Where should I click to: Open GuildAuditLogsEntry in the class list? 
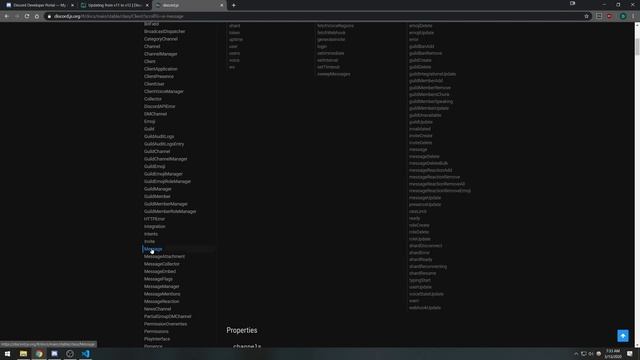[x=164, y=144]
